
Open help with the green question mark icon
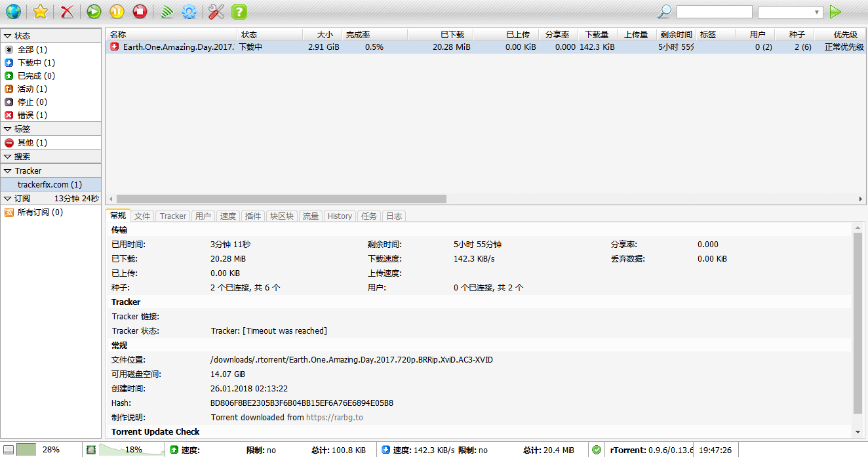239,11
